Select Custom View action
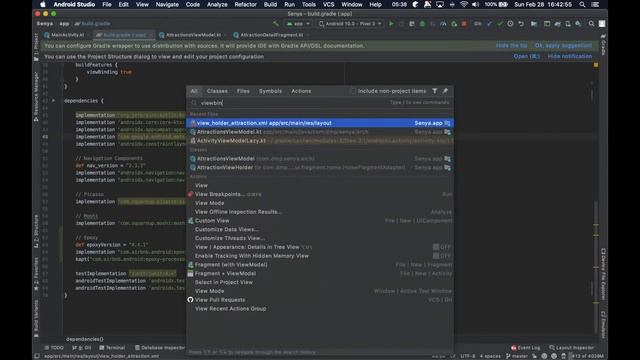 click(320, 220)
